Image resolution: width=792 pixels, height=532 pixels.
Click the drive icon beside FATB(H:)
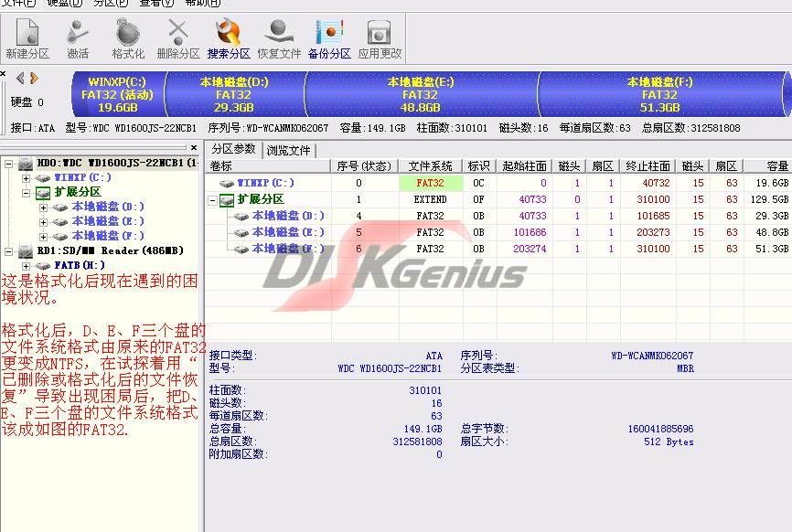click(43, 265)
